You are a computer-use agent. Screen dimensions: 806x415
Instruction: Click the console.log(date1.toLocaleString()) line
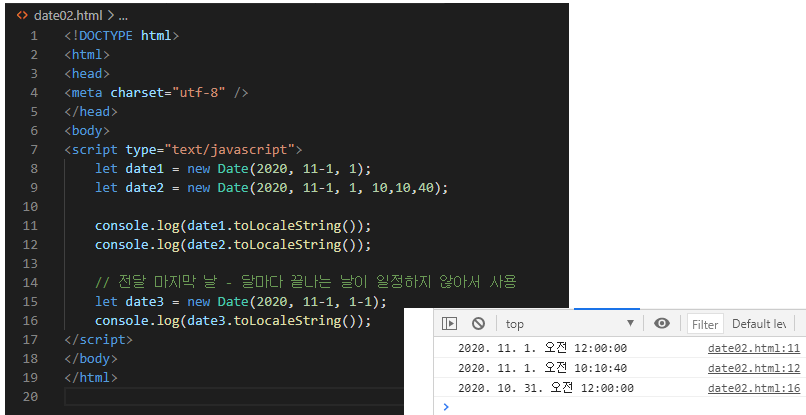[x=233, y=226]
